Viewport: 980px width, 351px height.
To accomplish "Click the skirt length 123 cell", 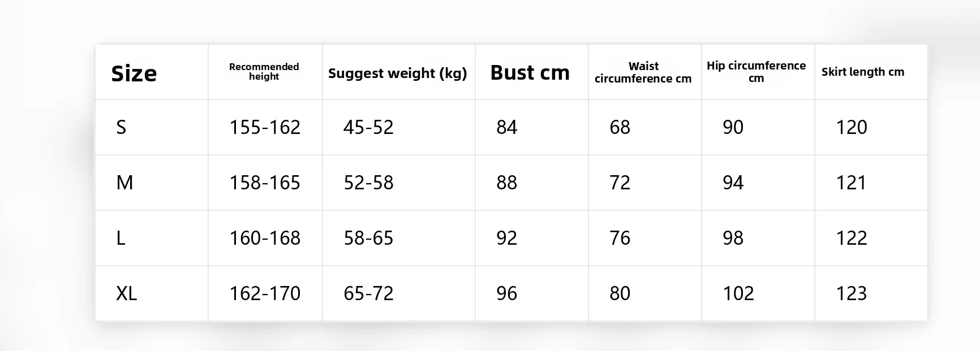I will pos(852,293).
